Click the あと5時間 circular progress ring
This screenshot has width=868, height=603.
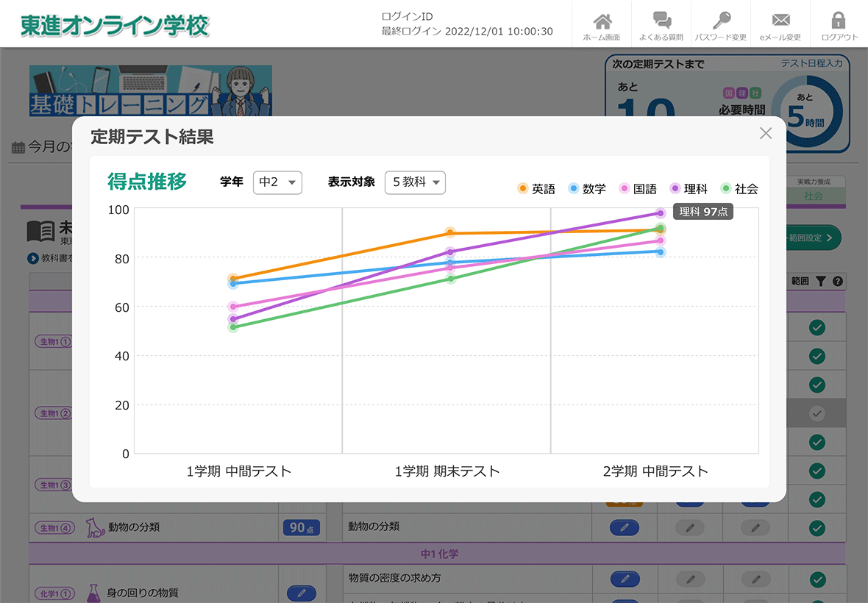[x=806, y=111]
